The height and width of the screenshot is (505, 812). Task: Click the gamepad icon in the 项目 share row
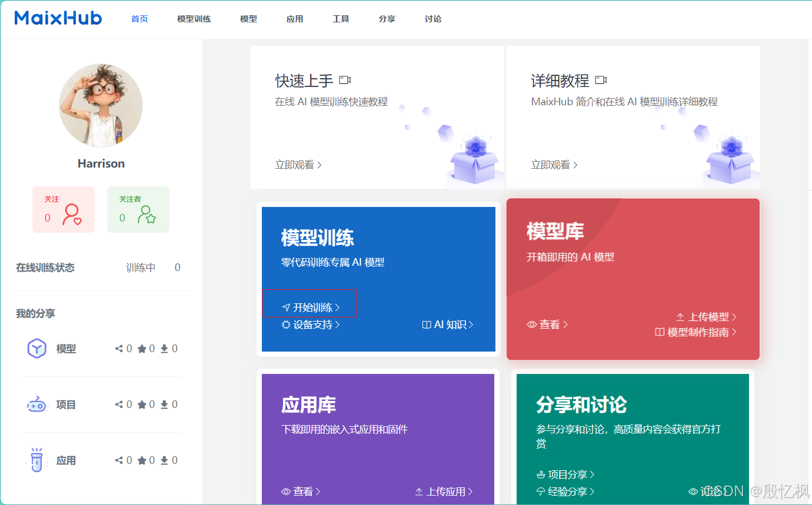point(36,404)
